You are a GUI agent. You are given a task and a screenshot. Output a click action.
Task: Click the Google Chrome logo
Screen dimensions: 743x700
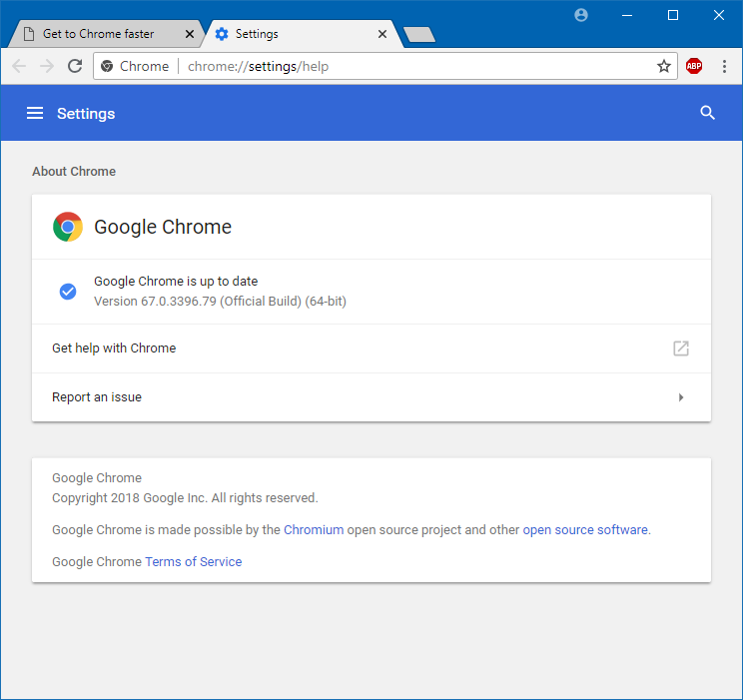coord(68,227)
